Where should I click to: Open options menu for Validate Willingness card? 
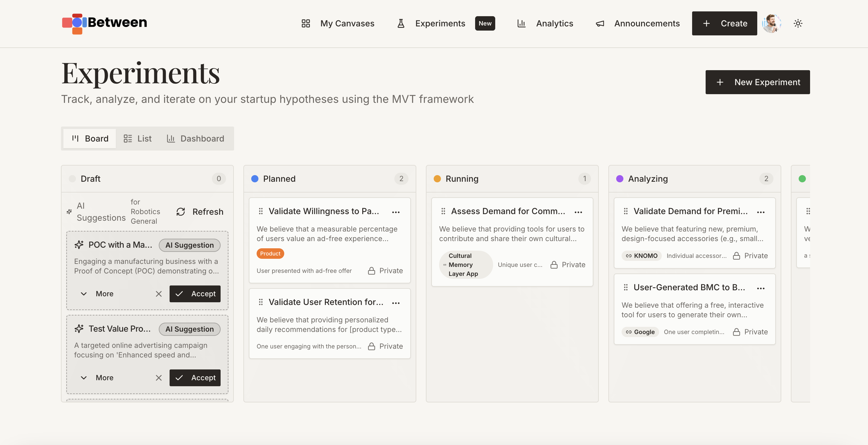[x=396, y=212]
